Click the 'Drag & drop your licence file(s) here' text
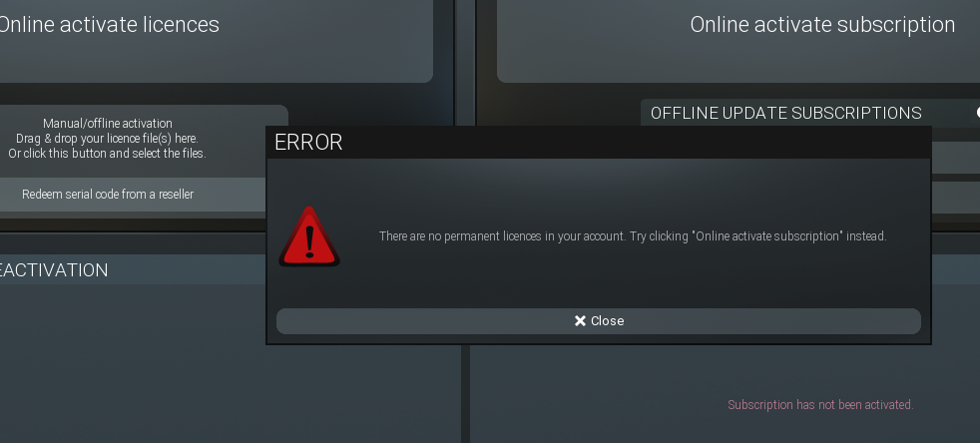The image size is (980, 443). pyautogui.click(x=108, y=139)
